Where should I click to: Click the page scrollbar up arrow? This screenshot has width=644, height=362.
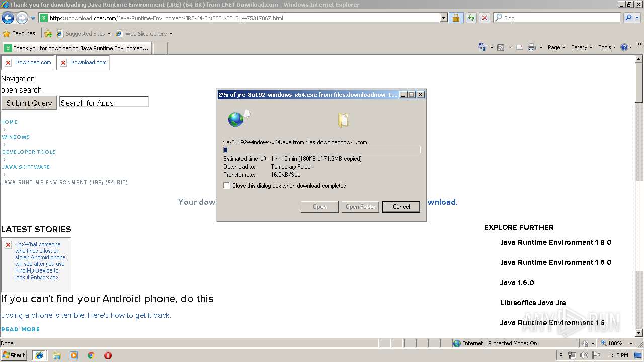(639, 59)
